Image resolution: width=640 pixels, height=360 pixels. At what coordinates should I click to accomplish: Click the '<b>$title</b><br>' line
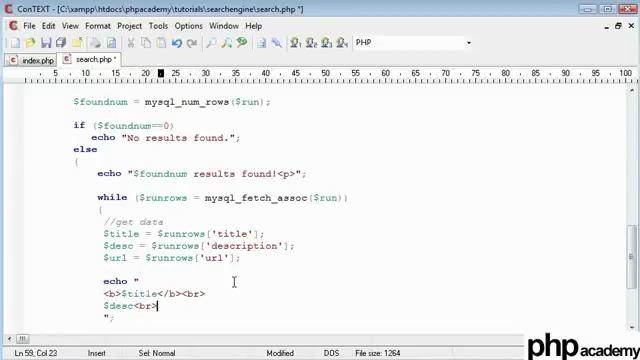pos(154,294)
